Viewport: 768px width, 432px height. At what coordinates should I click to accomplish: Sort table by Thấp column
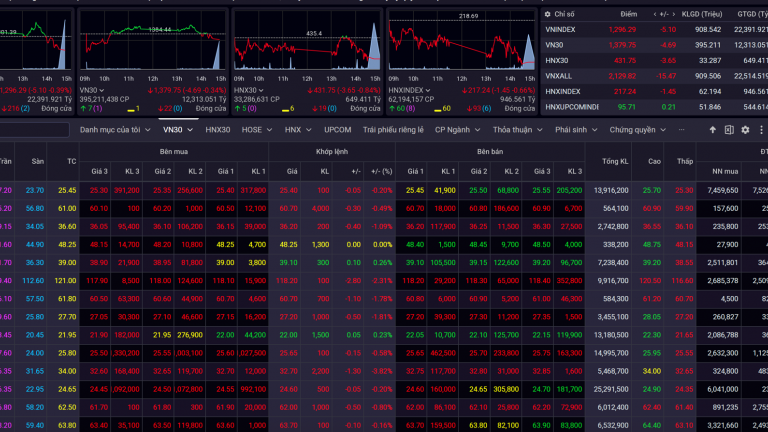pyautogui.click(x=685, y=161)
